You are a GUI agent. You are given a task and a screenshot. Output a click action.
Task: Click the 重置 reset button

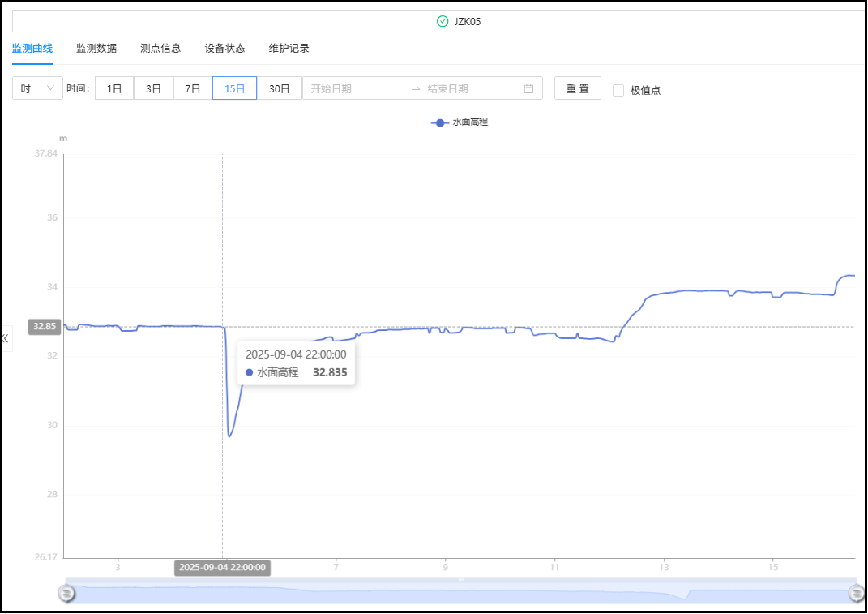point(577,88)
